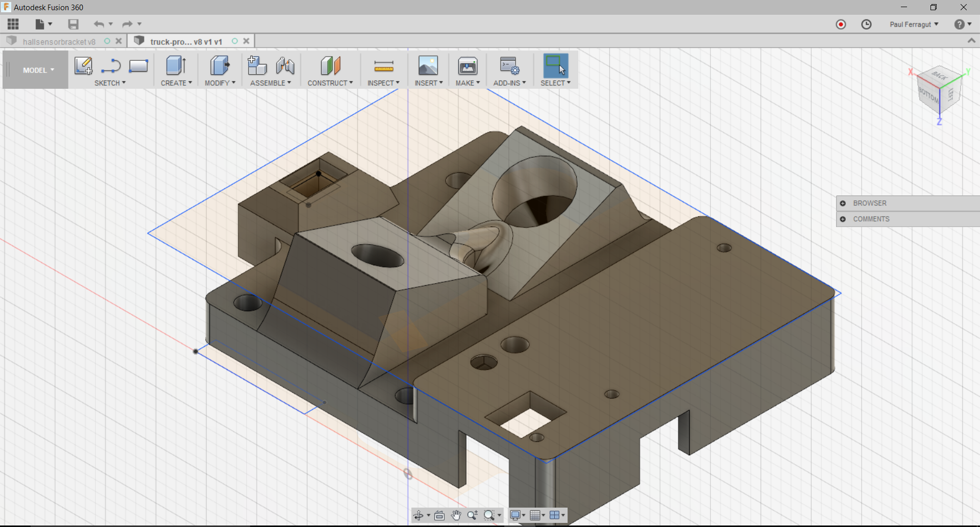Undo the last action
This screenshot has width=980, height=527.
(99, 24)
